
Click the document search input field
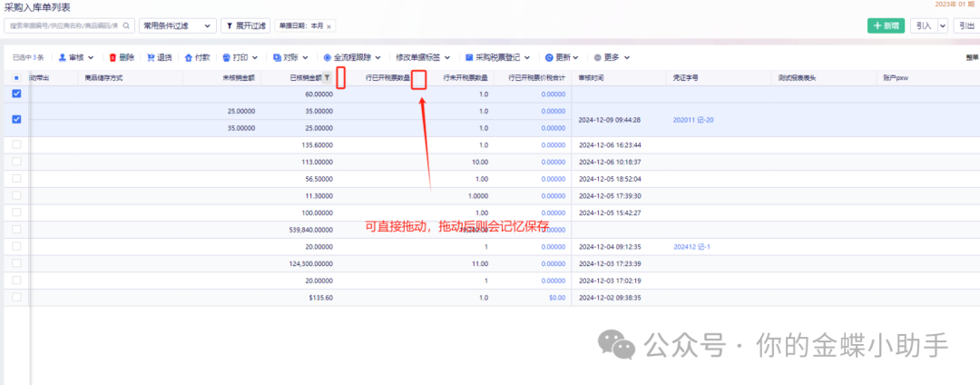(x=64, y=26)
